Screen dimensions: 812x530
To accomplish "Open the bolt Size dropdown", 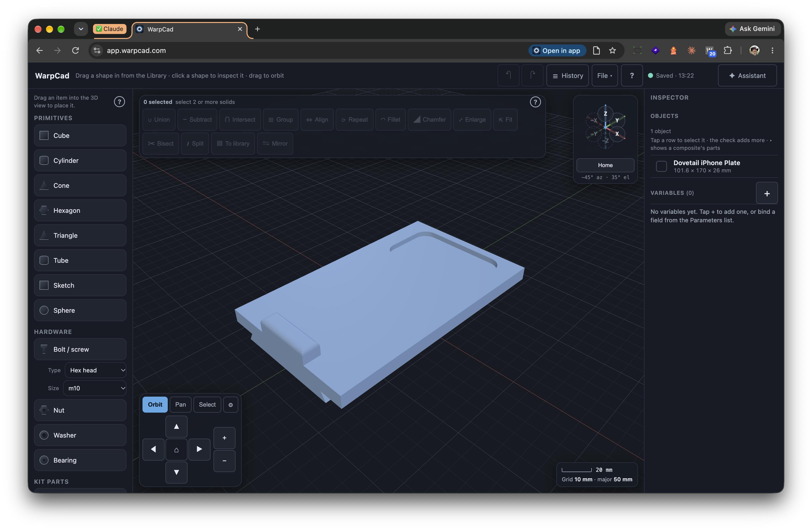I will click(x=94, y=388).
